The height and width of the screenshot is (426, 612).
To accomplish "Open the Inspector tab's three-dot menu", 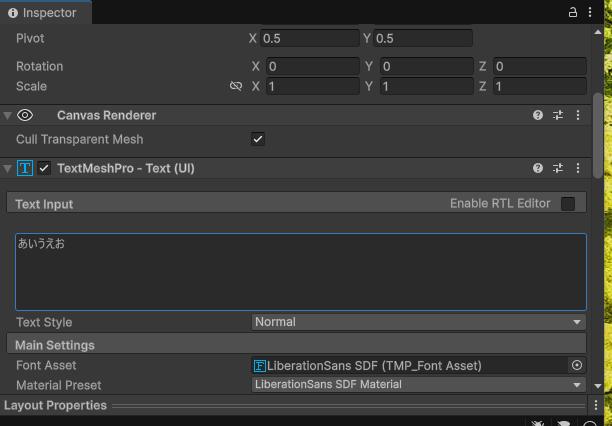I will tap(590, 13).
